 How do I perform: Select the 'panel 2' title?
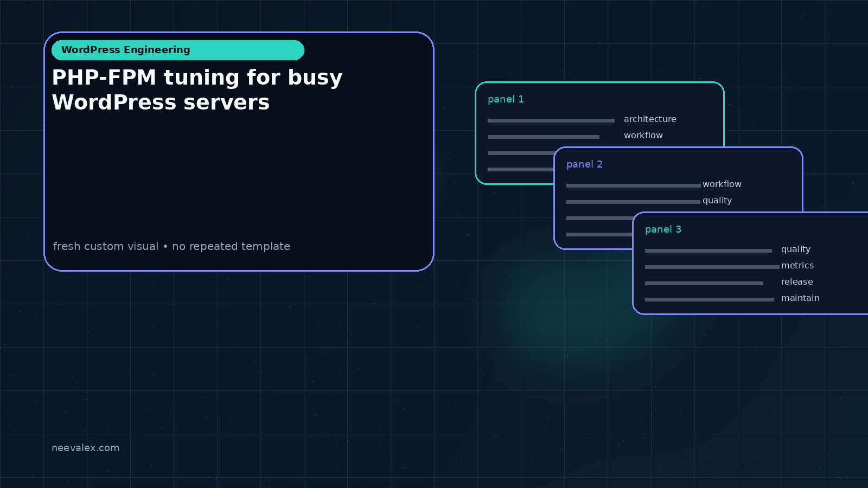click(x=584, y=164)
